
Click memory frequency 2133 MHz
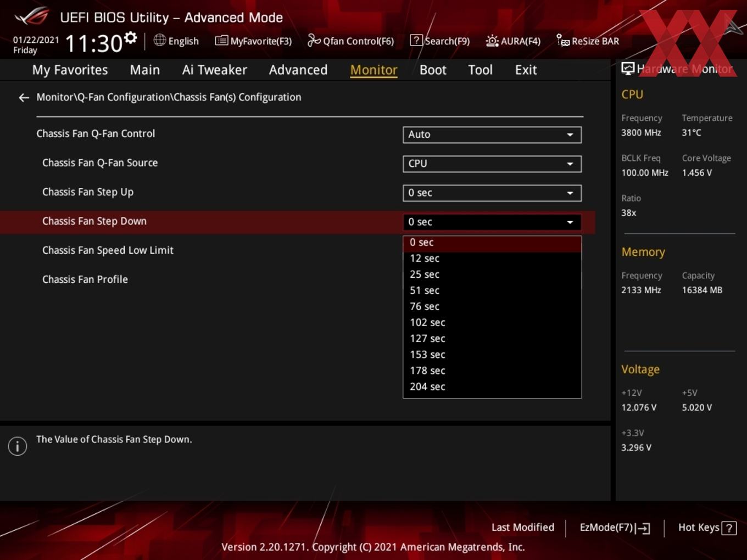coord(641,290)
